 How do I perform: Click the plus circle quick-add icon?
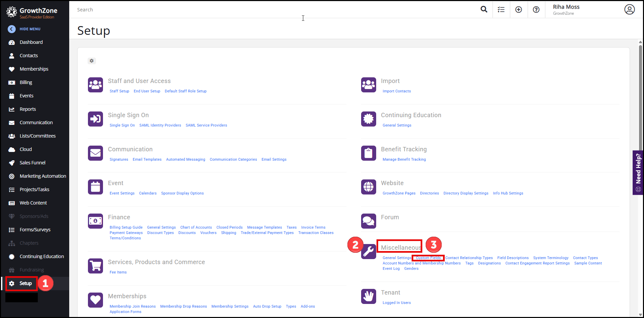coord(518,10)
